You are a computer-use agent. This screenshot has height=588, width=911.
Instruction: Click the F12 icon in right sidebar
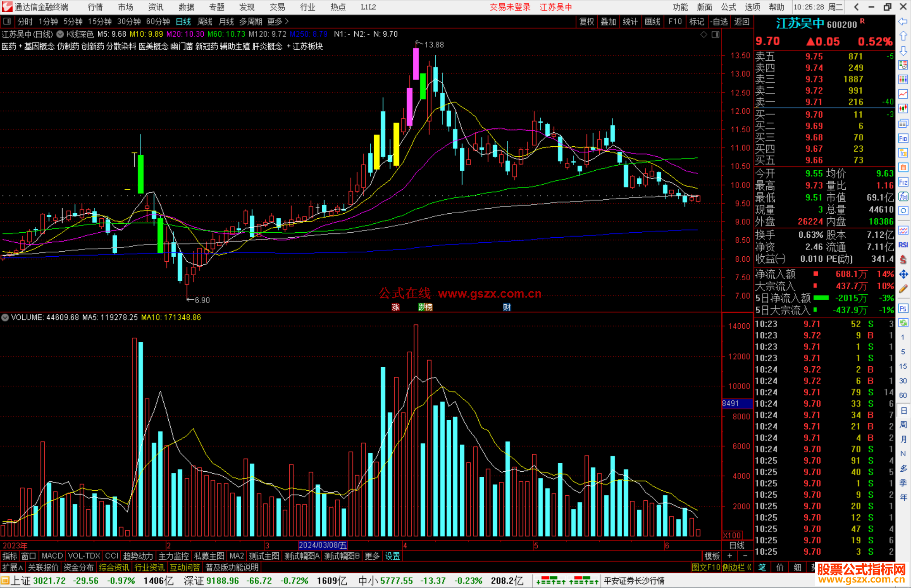tap(903, 182)
